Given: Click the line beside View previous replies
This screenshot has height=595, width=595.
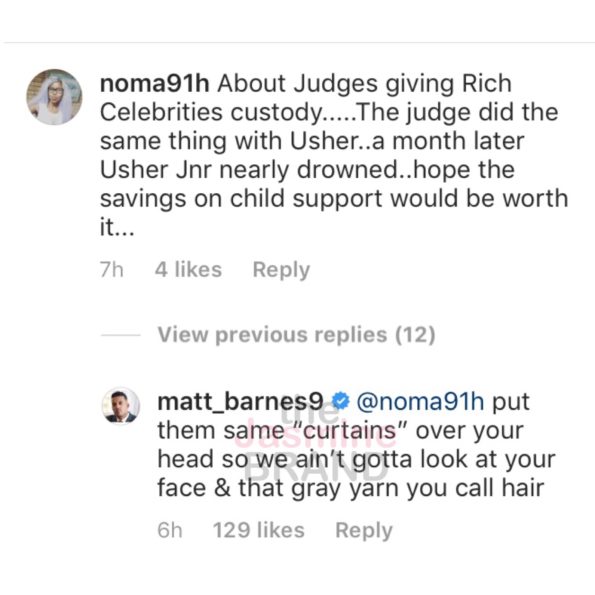Looking at the screenshot, I should 120,335.
